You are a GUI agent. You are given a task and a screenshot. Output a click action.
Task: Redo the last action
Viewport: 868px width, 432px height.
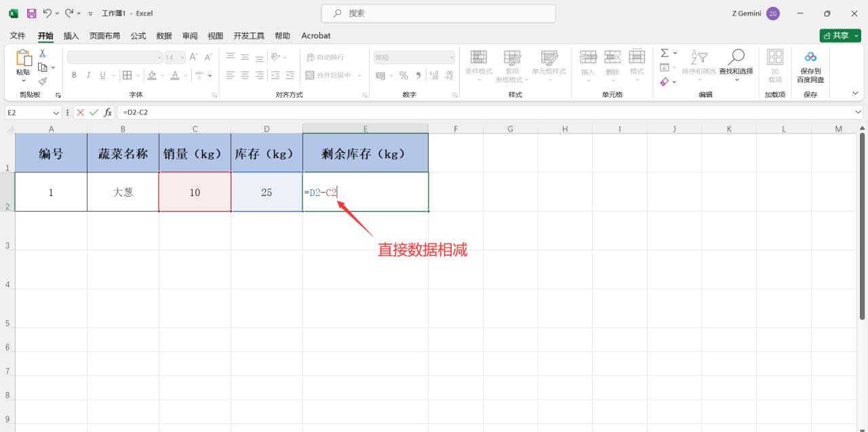coord(69,13)
